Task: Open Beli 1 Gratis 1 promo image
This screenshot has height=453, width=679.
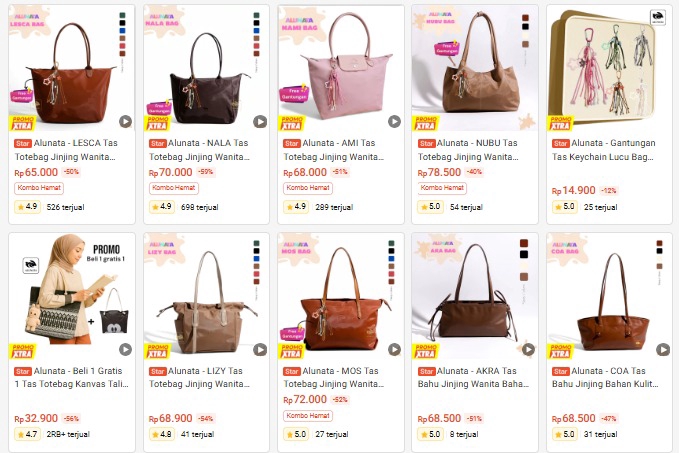Action: coord(72,296)
